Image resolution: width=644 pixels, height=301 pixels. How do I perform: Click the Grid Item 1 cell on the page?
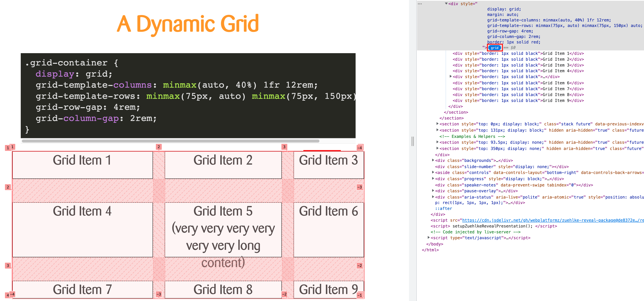82,165
